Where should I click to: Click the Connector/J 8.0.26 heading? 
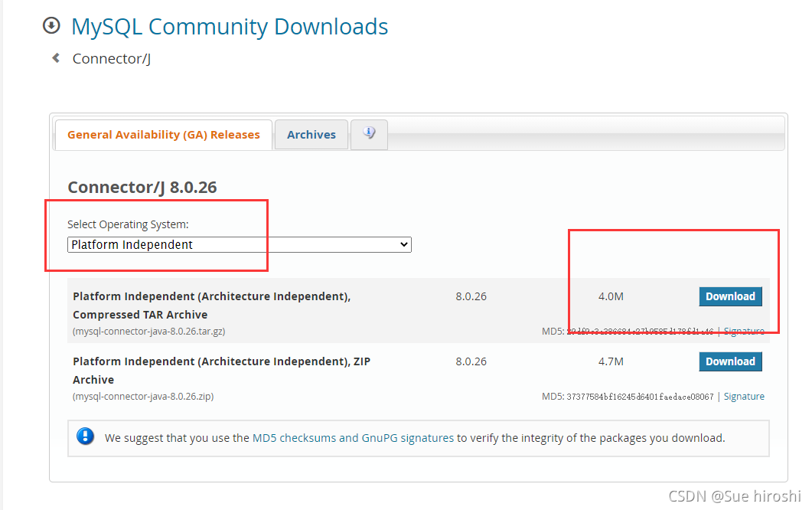click(142, 187)
